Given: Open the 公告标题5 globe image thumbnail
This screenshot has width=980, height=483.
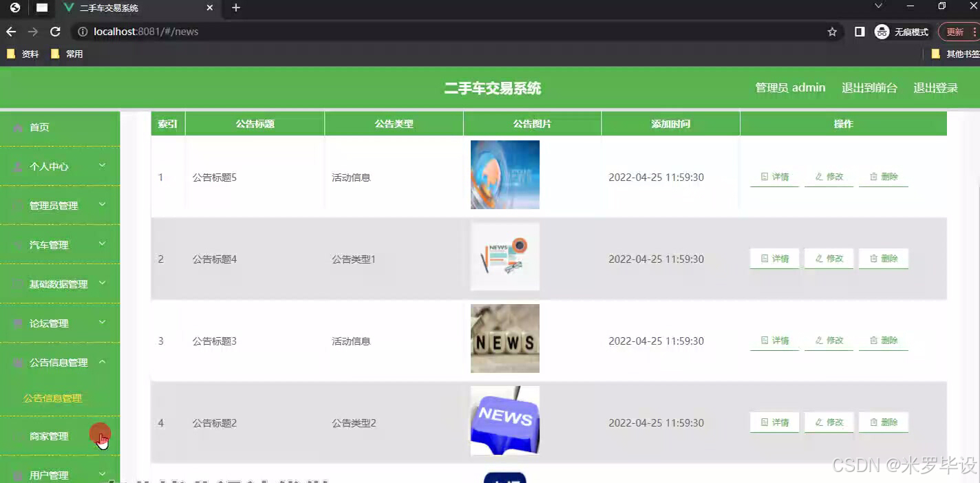Looking at the screenshot, I should (505, 175).
